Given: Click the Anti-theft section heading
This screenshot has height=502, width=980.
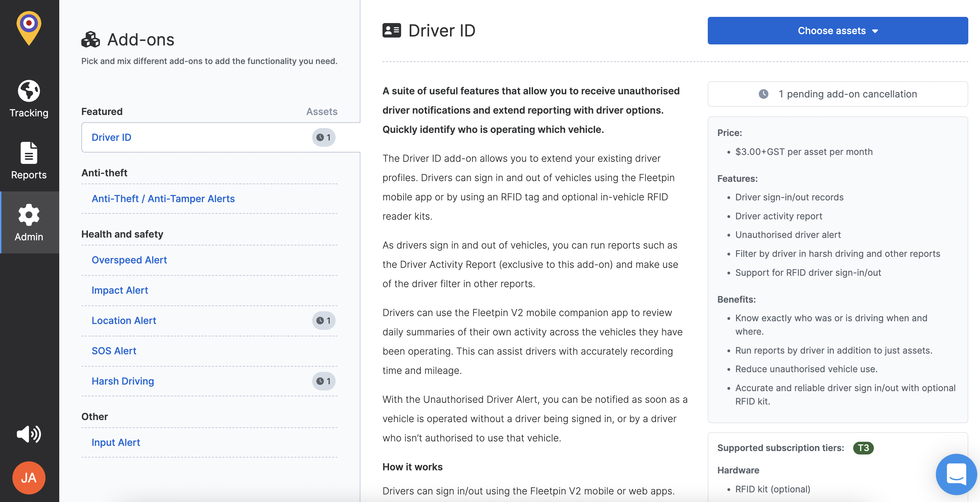Looking at the screenshot, I should [104, 172].
